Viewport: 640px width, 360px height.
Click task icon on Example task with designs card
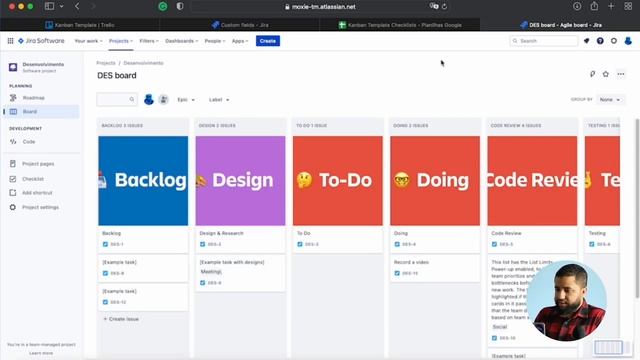click(202, 282)
